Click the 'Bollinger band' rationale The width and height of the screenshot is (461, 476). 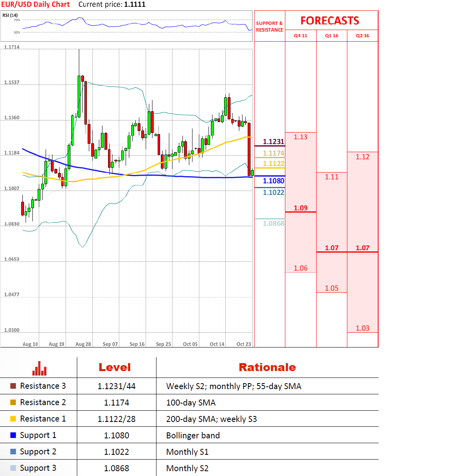pos(193,435)
